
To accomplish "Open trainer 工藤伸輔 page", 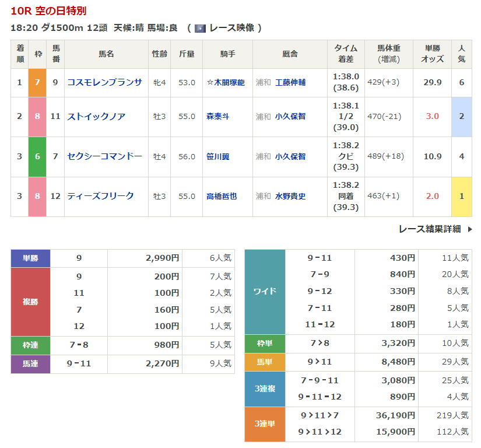I will click(290, 83).
